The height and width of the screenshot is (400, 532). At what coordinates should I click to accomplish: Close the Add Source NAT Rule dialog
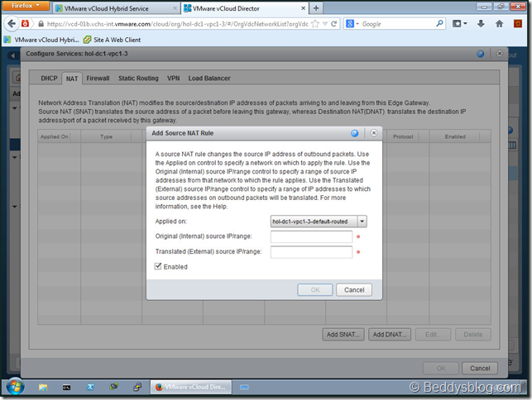click(373, 133)
